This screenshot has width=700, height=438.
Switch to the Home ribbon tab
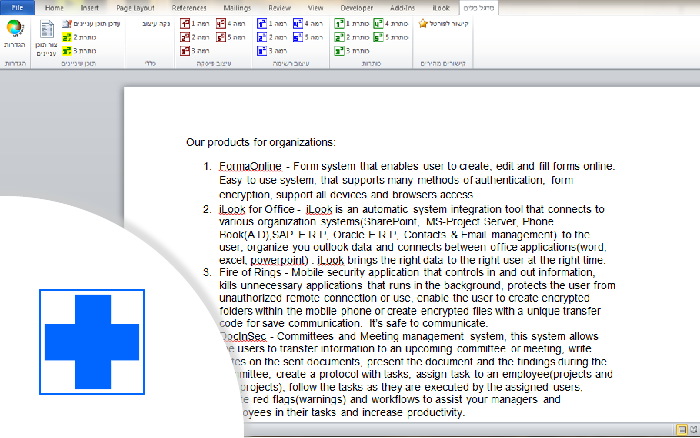[x=54, y=8]
